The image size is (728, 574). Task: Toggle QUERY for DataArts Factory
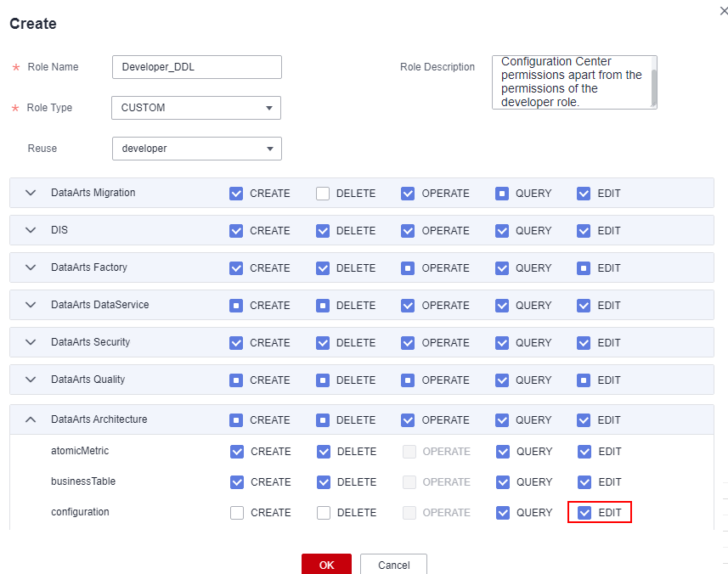502,268
